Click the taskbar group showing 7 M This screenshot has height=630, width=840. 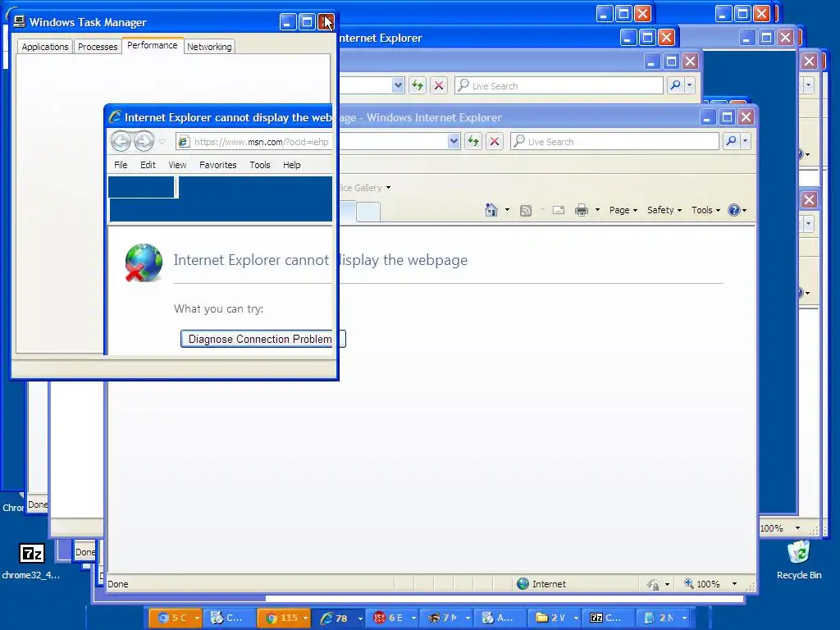point(447,619)
